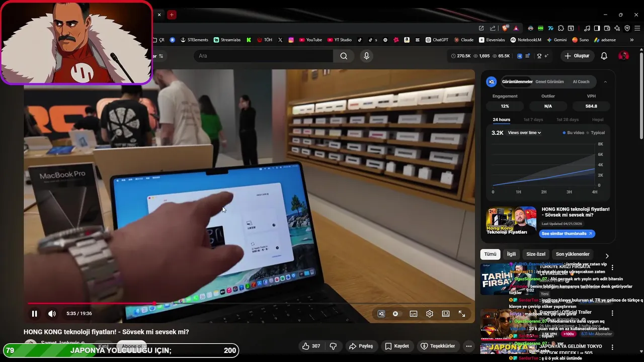Switch to Görüntülenmeler tab
The height and width of the screenshot is (362, 644).
(x=517, y=81)
